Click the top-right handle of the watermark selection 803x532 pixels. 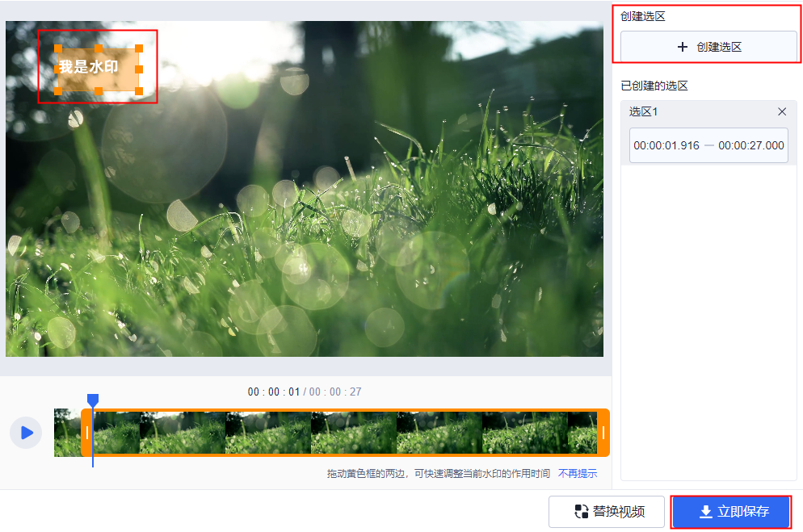(139, 48)
